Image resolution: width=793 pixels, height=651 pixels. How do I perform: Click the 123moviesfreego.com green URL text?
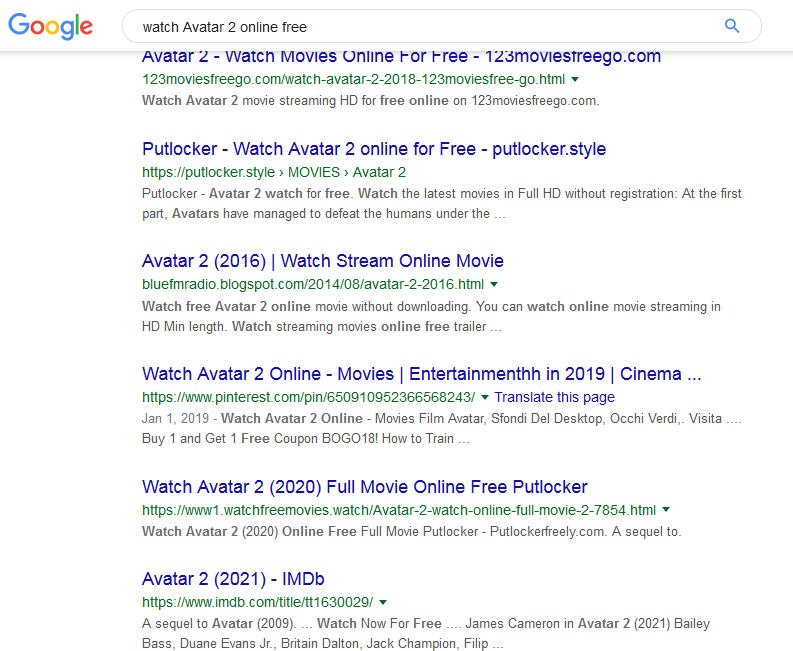coord(354,79)
